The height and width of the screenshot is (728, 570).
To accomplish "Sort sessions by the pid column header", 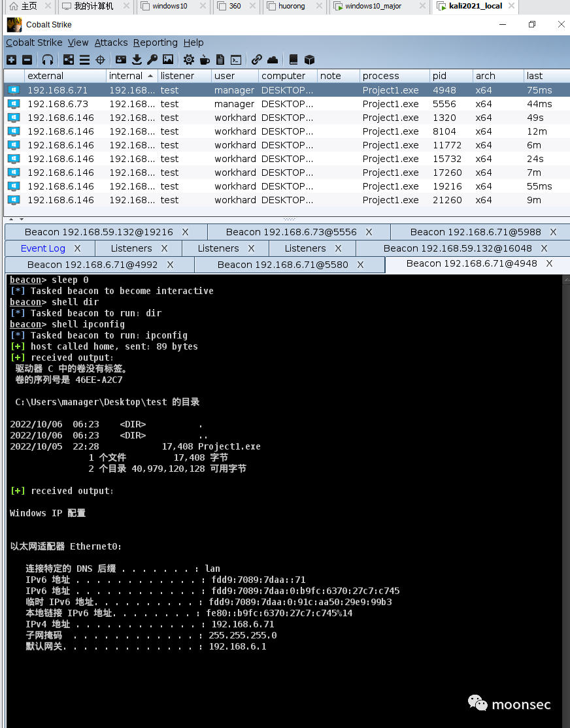I will pyautogui.click(x=450, y=76).
